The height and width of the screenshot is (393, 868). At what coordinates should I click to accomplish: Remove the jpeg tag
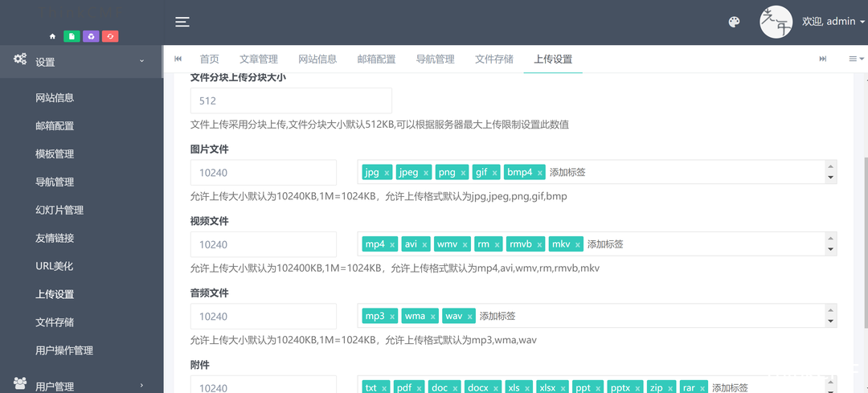pyautogui.click(x=426, y=173)
